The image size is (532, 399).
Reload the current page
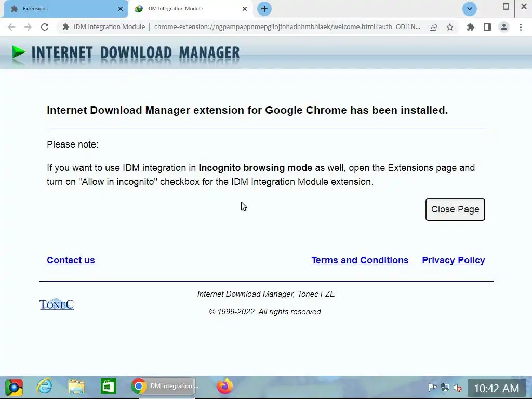pos(45,27)
